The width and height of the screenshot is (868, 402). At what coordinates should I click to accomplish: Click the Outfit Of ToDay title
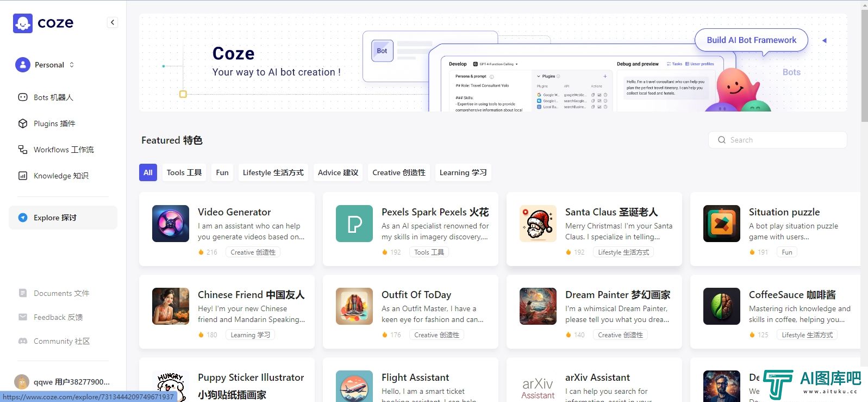416,295
